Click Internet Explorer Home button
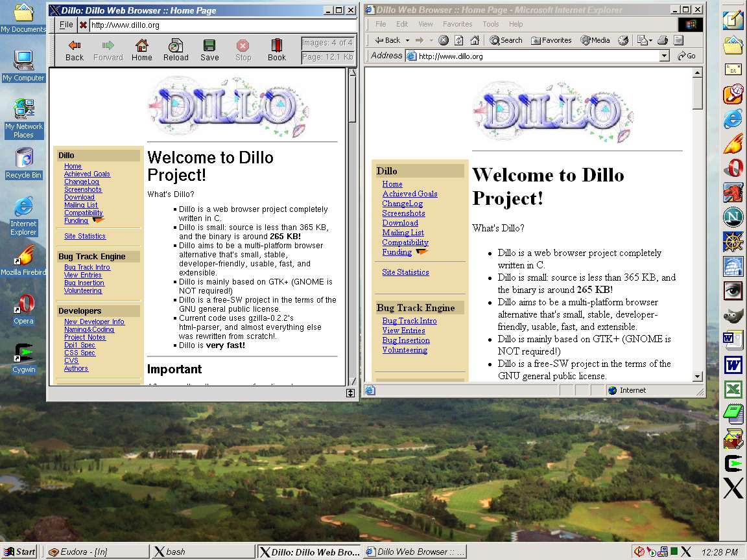Screen dimensions: 747x560 click(x=475, y=40)
